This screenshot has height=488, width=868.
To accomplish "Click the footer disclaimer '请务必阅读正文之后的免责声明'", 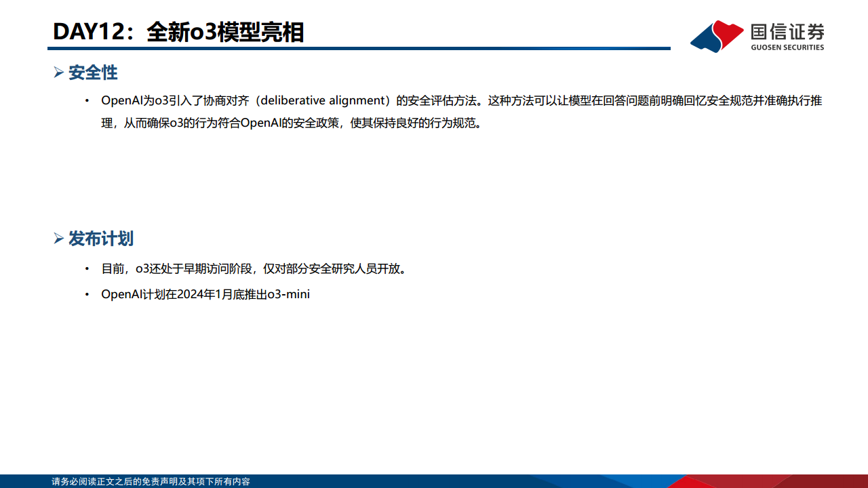I will coord(151,482).
